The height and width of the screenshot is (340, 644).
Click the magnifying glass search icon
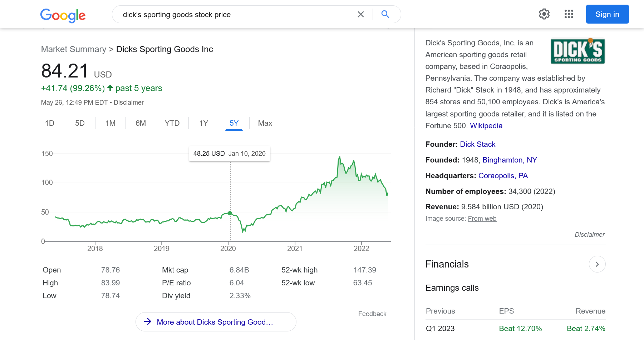[385, 14]
